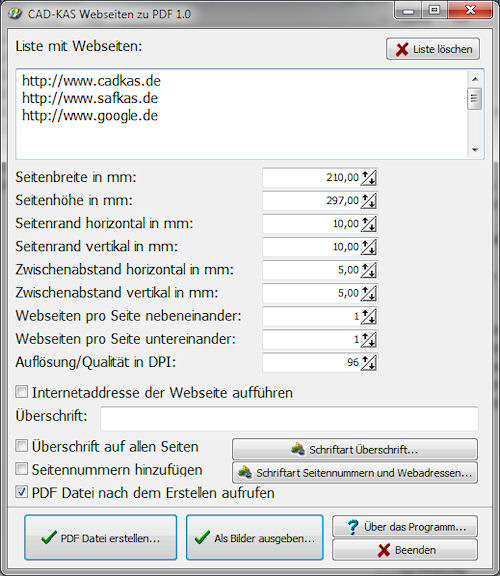
Task: Click spinner icon for Zwischenabstand vertikal
Action: (368, 294)
